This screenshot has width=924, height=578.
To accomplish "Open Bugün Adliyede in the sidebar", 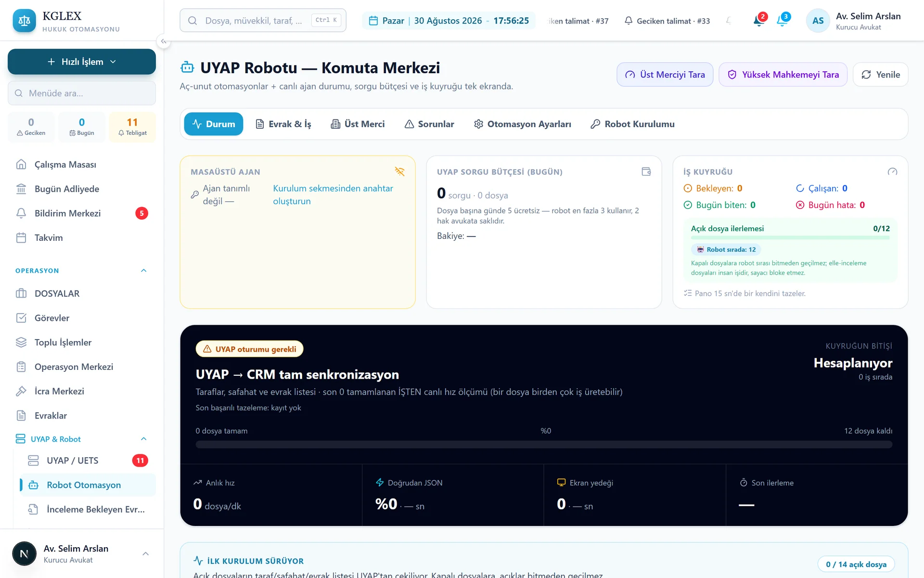I will coord(82,189).
